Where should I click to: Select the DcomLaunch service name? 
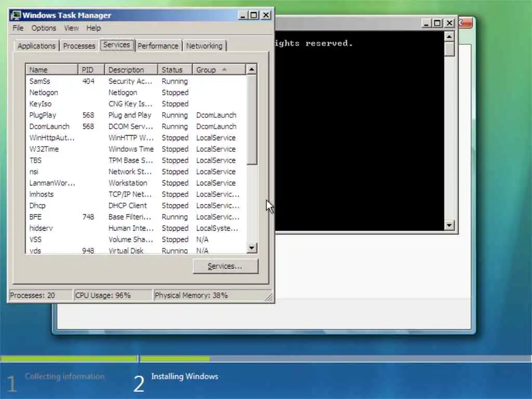click(49, 126)
